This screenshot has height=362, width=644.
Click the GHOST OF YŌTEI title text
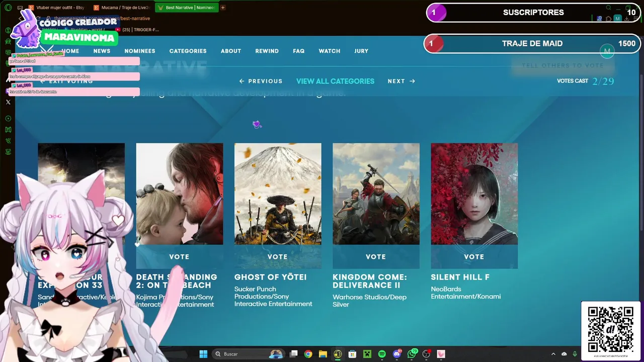[x=270, y=277]
